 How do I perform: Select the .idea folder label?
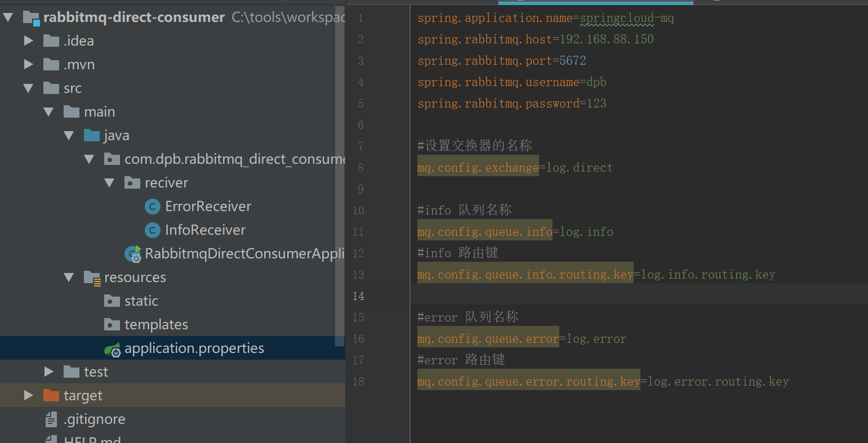(x=79, y=41)
